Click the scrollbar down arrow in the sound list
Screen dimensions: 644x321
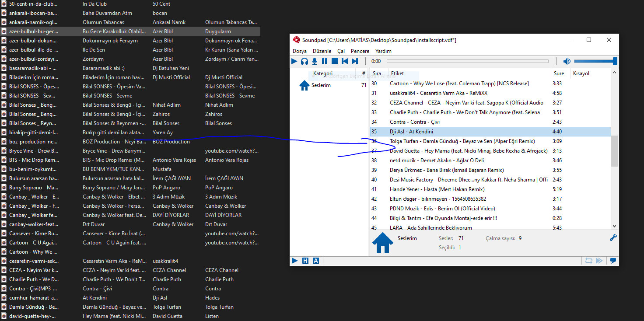pos(614,226)
